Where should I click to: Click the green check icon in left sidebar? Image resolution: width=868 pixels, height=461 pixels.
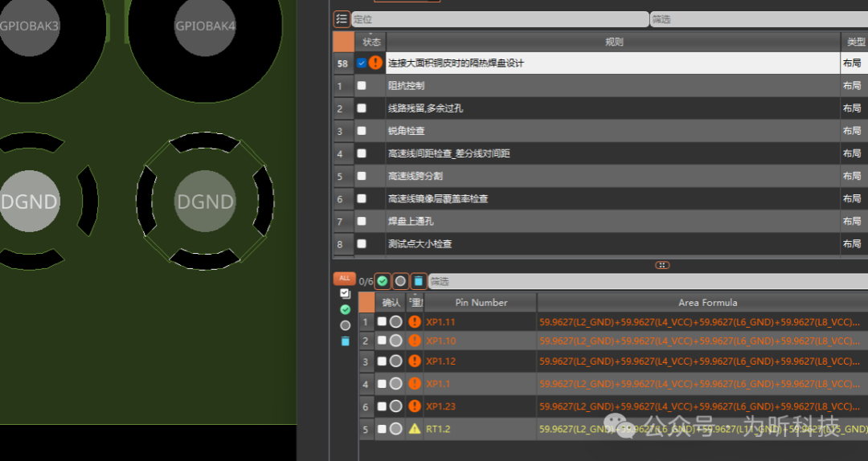346,309
